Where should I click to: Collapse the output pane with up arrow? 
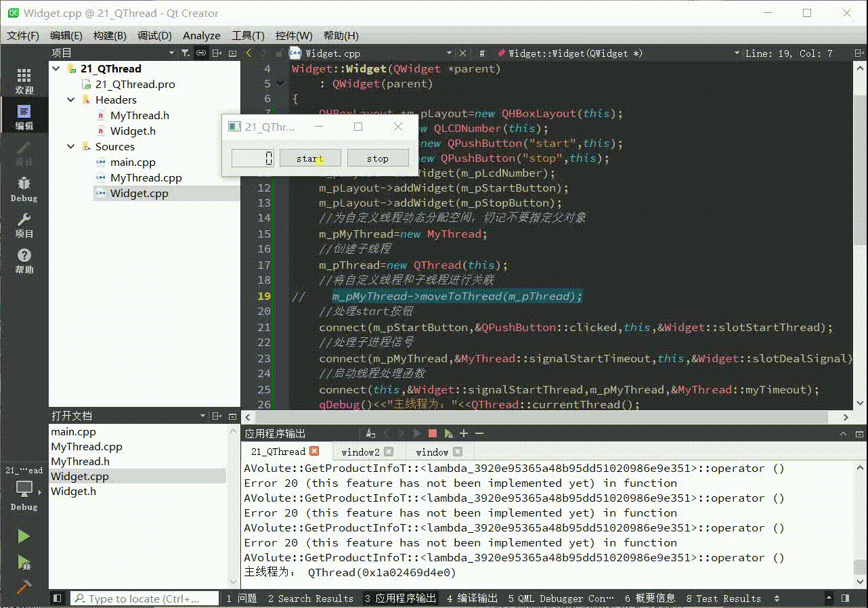tap(843, 434)
